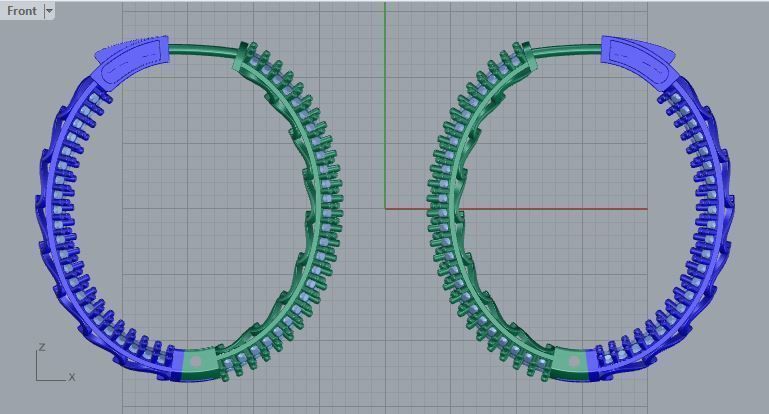
Task: Select the left hoop earring model
Action: pos(188,209)
